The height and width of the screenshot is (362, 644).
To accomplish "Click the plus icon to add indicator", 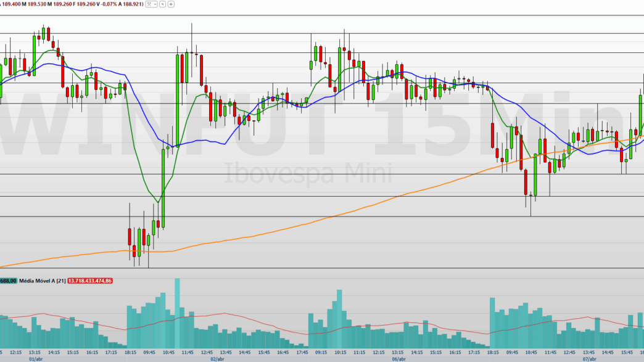I will click(171, 4).
